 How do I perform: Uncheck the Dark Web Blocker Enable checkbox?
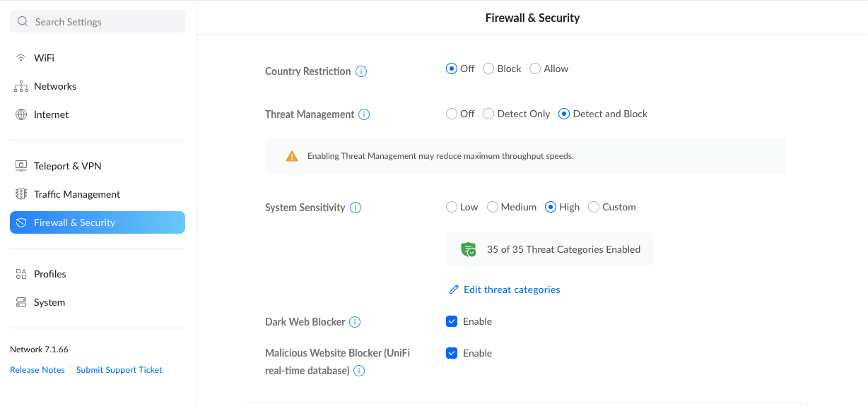coord(452,321)
